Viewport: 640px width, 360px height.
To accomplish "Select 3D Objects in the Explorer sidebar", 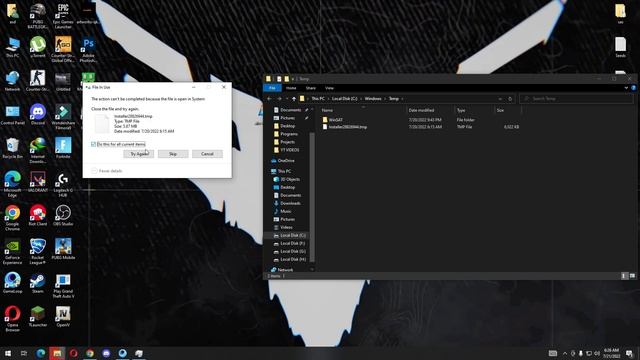I will tap(289, 179).
